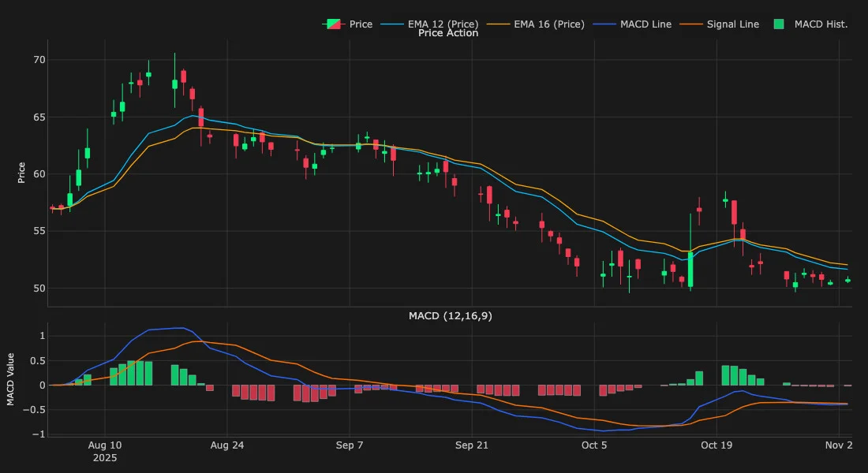The height and width of the screenshot is (473, 868).
Task: Click the 60 price axis tick
Action: [39, 174]
